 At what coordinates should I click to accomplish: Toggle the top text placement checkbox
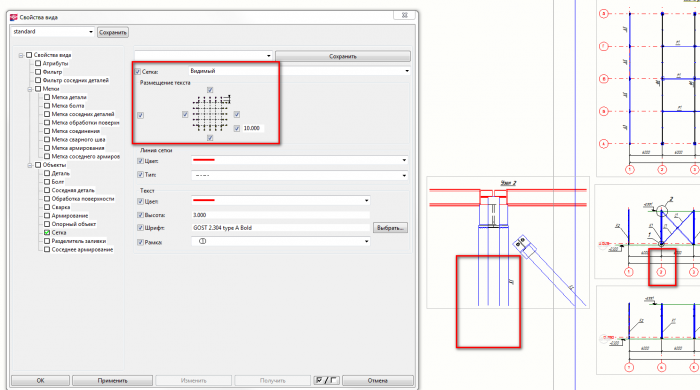[210, 90]
